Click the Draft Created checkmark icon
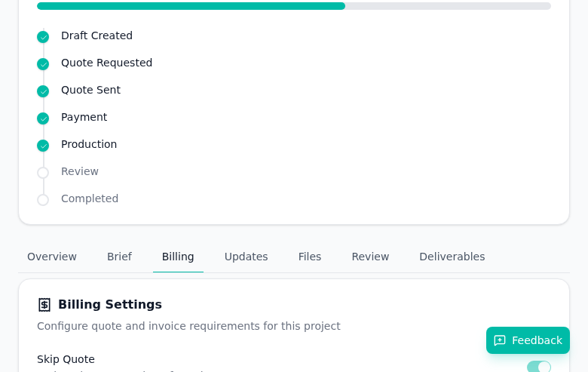 [43, 37]
